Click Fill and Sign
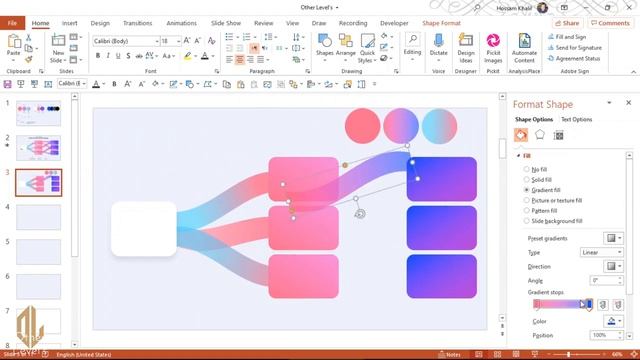640x360 pixels. (x=567, y=37)
